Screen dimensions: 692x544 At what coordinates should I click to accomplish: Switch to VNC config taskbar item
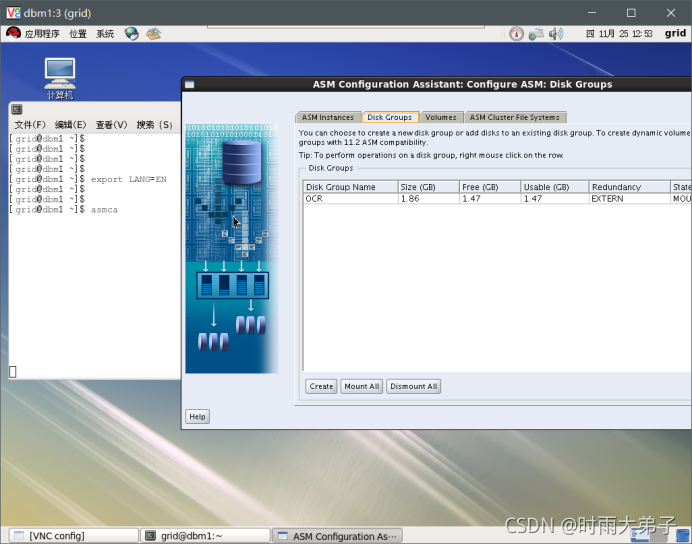(74, 536)
